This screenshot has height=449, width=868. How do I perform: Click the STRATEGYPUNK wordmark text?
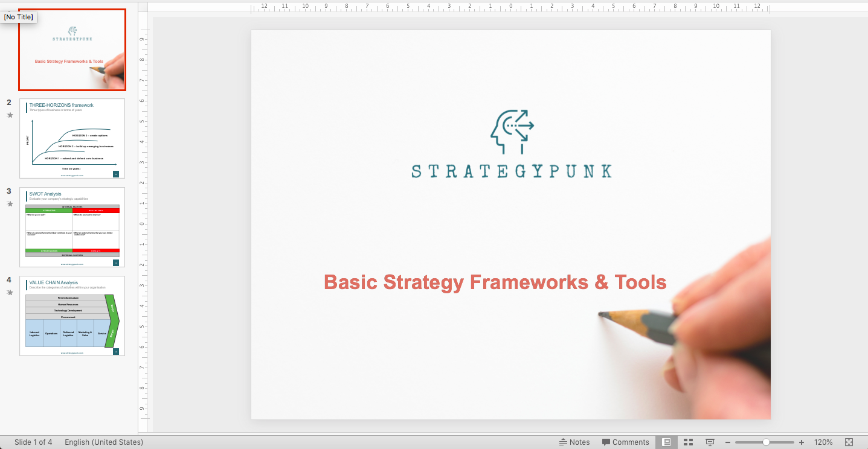(512, 171)
